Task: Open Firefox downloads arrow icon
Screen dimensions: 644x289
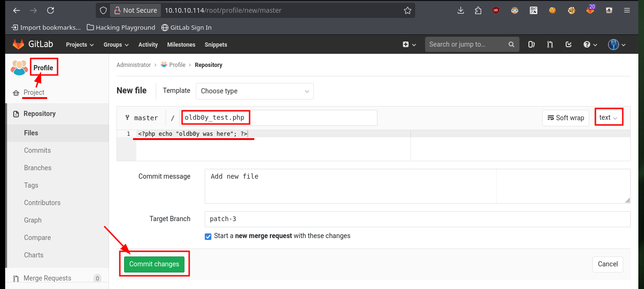Action: coord(461,10)
